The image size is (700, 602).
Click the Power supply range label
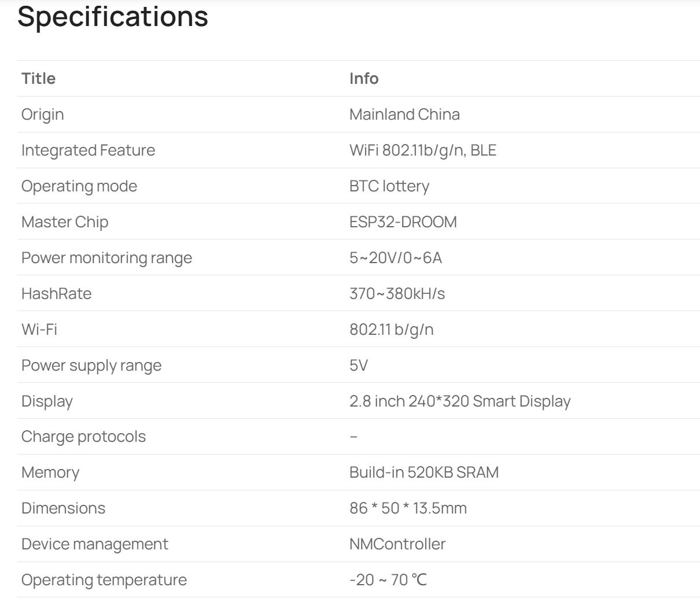click(91, 365)
